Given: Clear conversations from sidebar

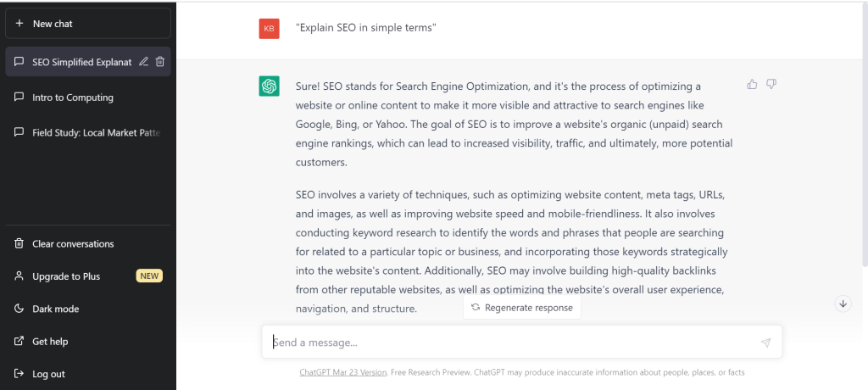Looking at the screenshot, I should [x=88, y=244].
